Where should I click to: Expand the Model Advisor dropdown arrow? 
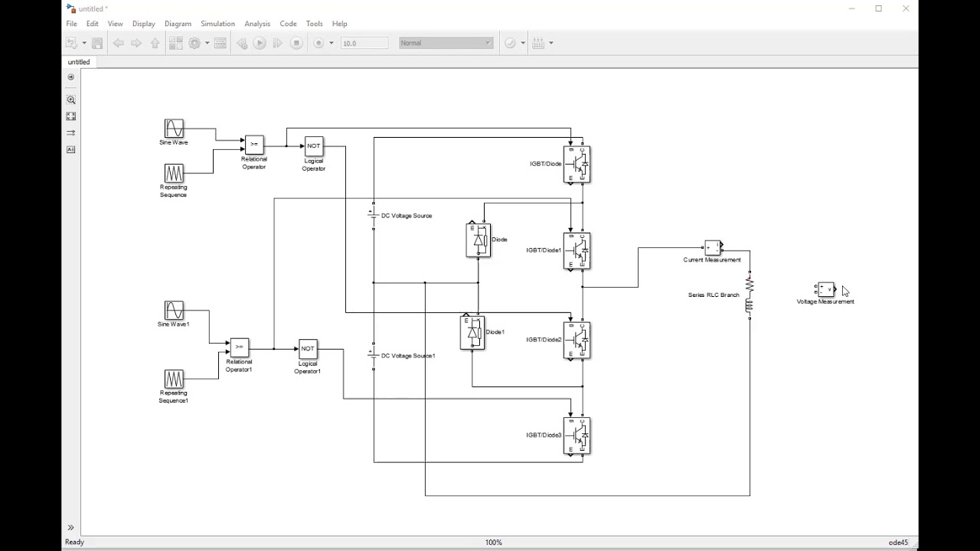pos(523,43)
